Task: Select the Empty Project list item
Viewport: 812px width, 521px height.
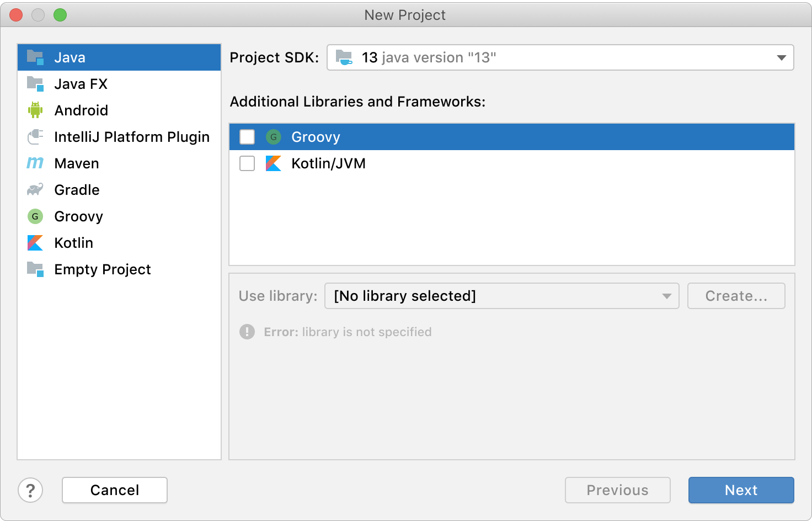Action: pyautogui.click(x=103, y=269)
